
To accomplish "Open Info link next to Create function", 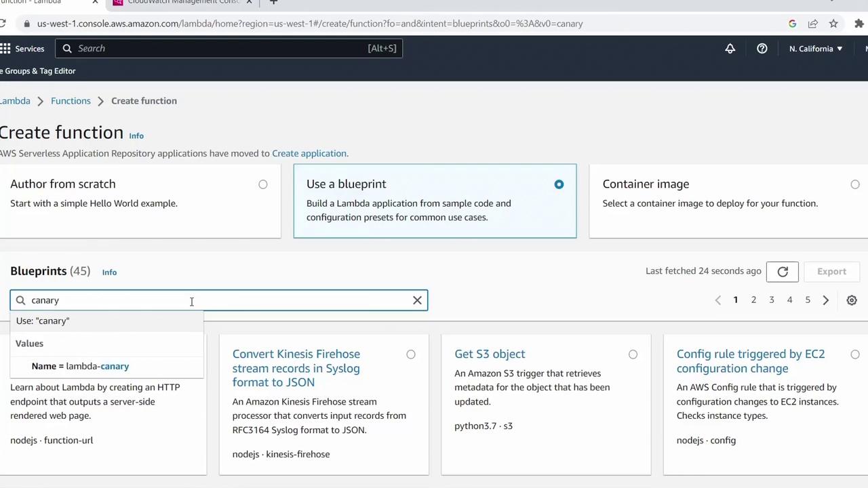I will pos(136,136).
